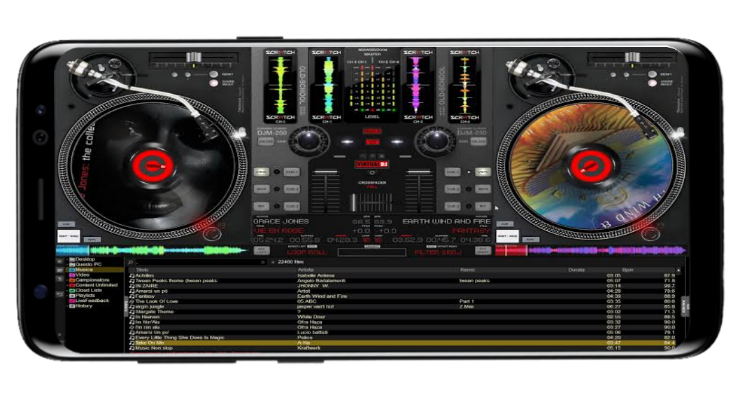Select the track 'Fantasy' in the list

(x=401, y=296)
